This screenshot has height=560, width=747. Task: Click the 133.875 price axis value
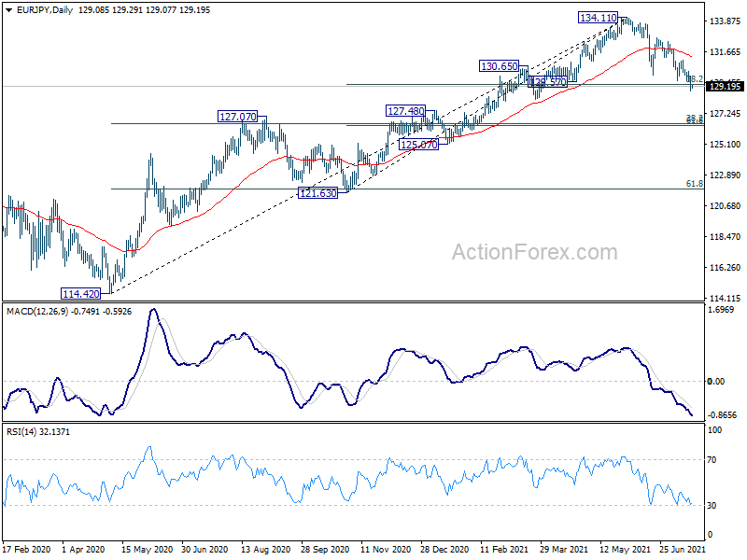point(726,21)
